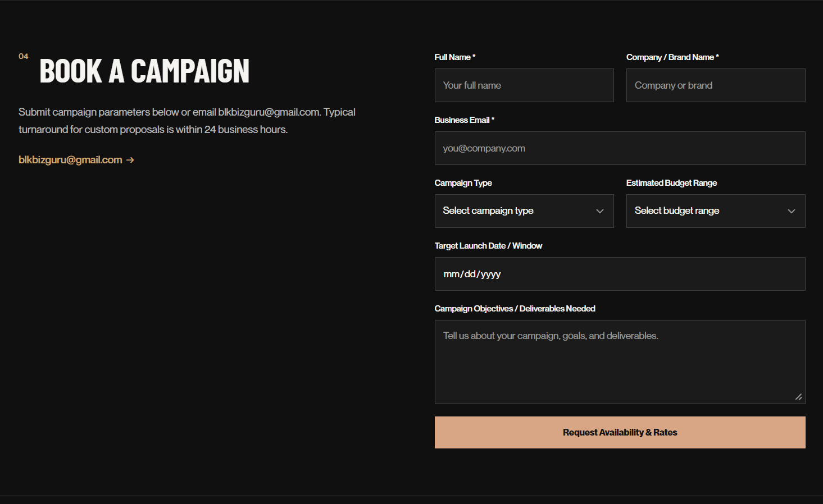Click the Submit campaign parameters description paragraph

tap(187, 121)
